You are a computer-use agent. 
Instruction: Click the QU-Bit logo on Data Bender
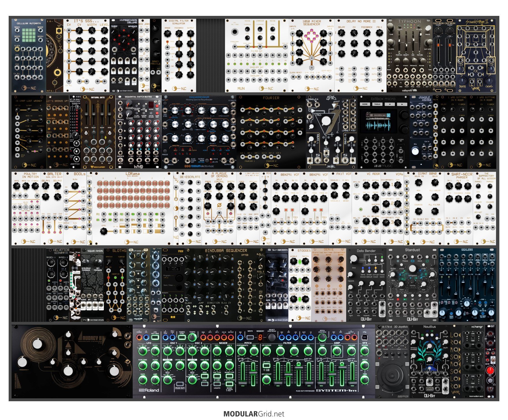(x=366, y=319)
